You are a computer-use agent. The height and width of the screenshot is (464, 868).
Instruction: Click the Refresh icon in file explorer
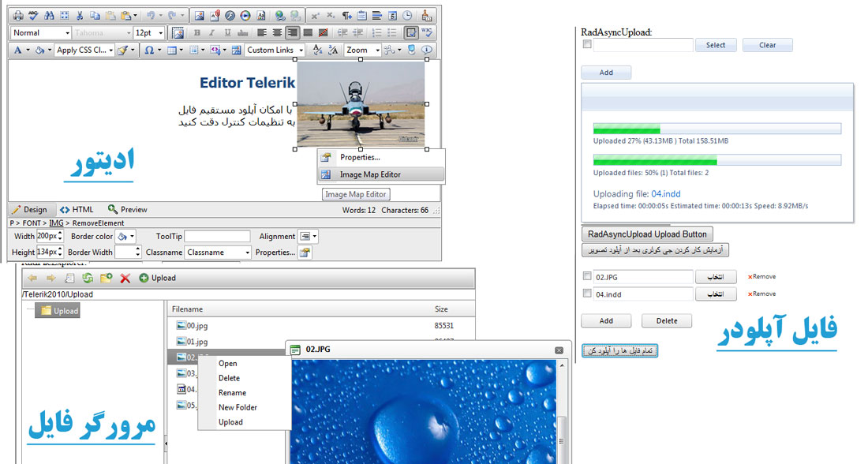click(88, 278)
